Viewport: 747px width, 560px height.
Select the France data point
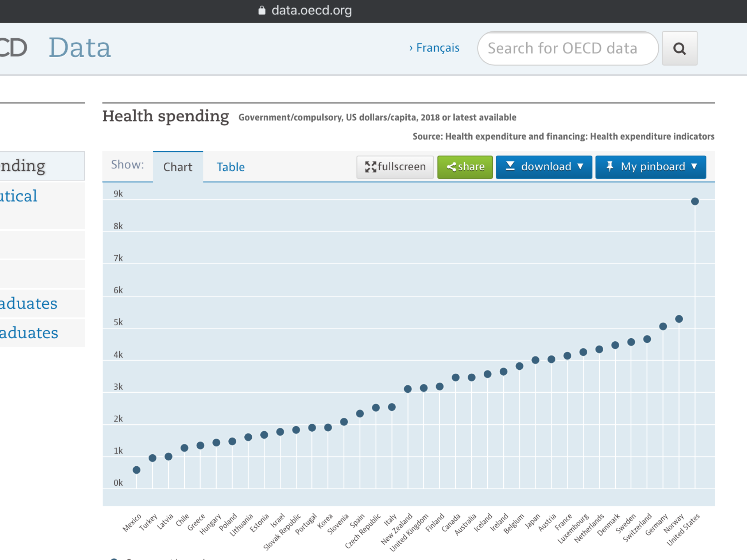567,355
